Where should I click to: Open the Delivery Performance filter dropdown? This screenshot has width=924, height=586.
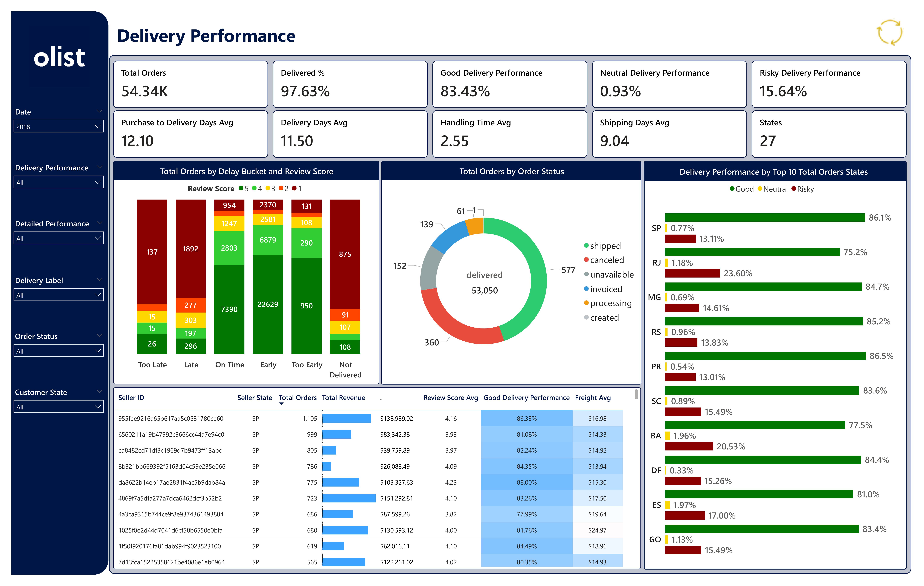(x=59, y=182)
